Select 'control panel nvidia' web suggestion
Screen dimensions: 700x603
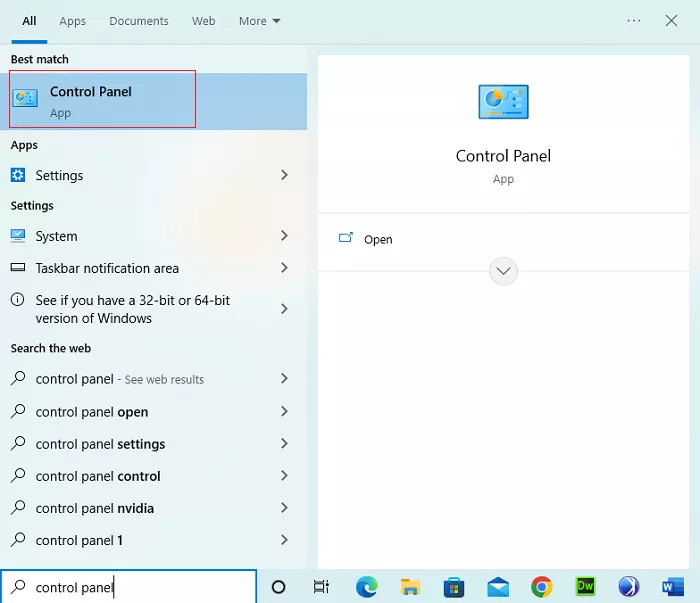pyautogui.click(x=153, y=508)
